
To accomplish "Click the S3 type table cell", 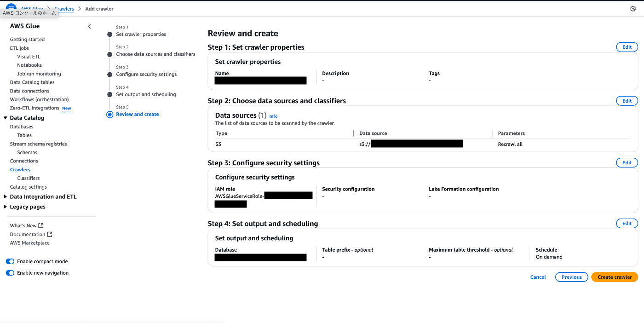I will point(218,144).
